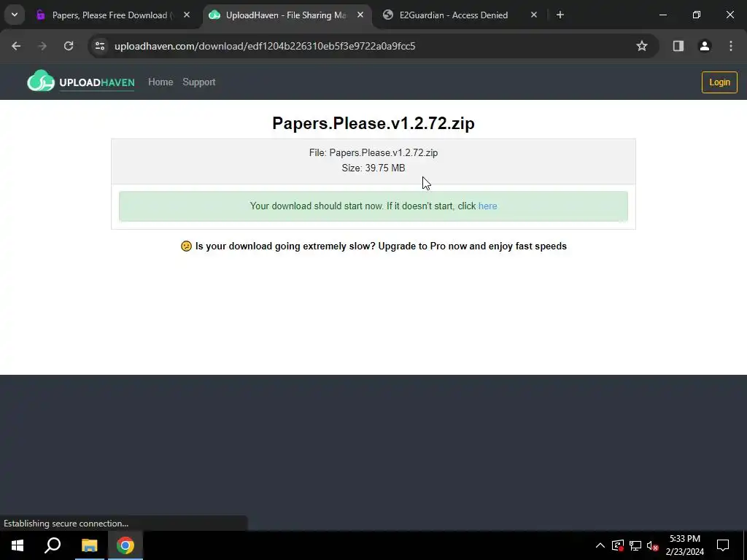Click the 'here' download link
Image resolution: width=747 pixels, height=560 pixels.
point(488,206)
